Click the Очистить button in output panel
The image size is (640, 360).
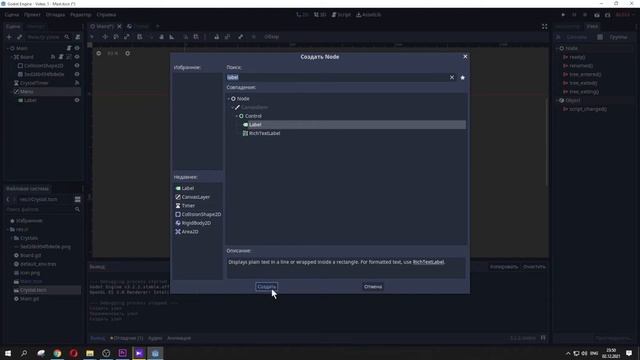[534, 267]
